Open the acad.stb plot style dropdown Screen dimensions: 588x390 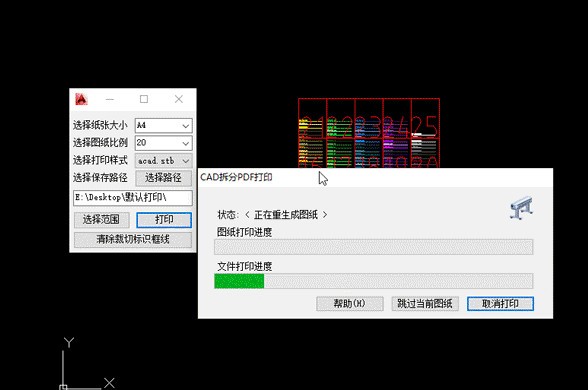(x=164, y=160)
